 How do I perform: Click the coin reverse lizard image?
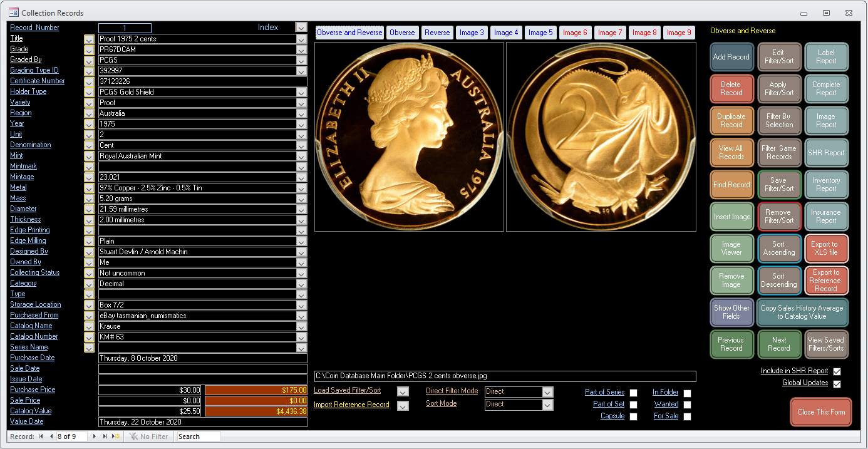click(601, 137)
